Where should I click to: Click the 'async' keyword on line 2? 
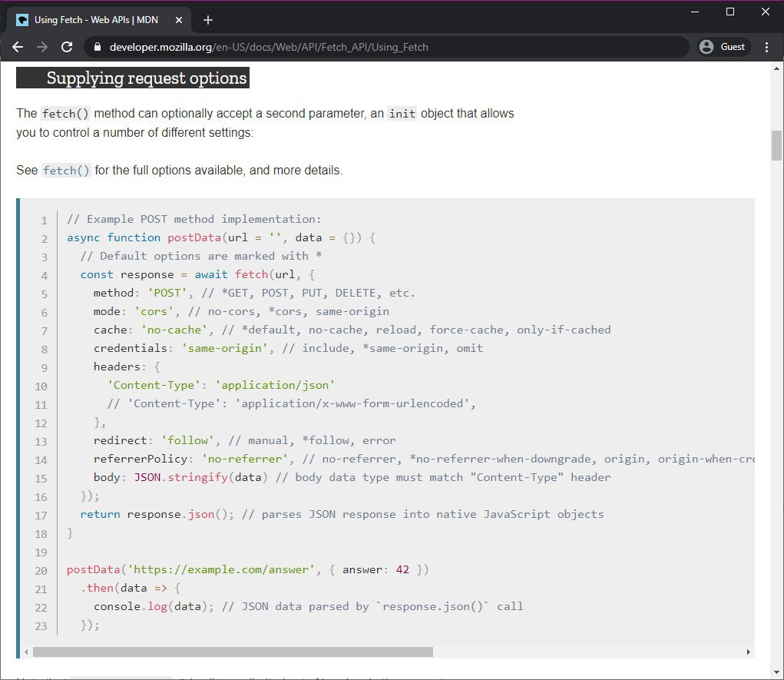(84, 237)
